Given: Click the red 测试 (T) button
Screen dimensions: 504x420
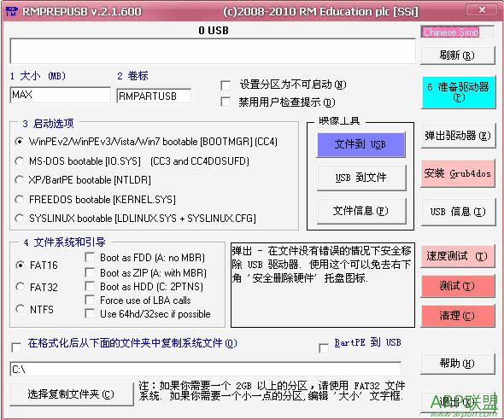Looking at the screenshot, I should coord(458,286).
